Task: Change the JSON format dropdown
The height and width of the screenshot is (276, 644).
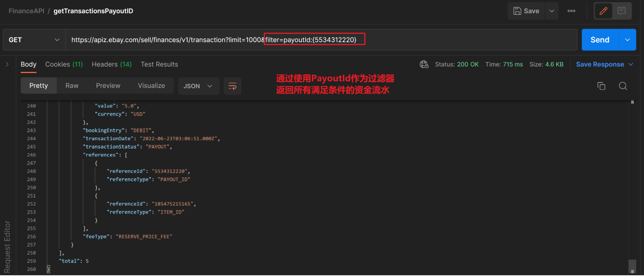Action: (198, 86)
